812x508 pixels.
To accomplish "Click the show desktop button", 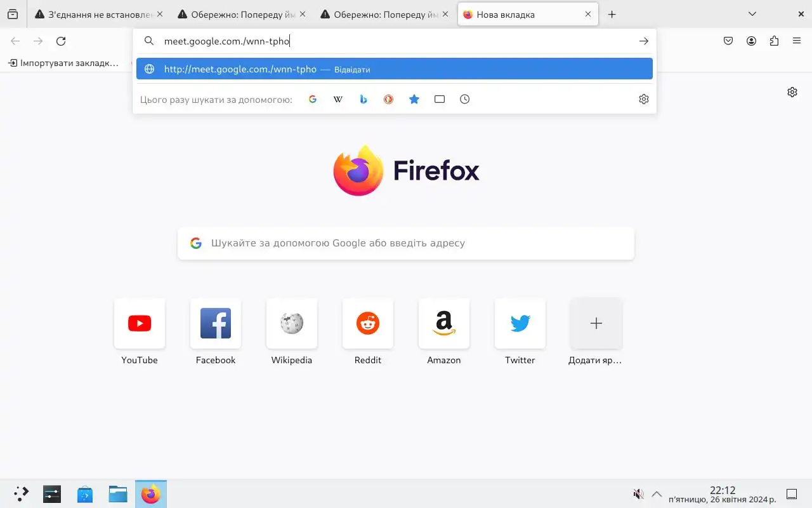I will tap(792, 494).
